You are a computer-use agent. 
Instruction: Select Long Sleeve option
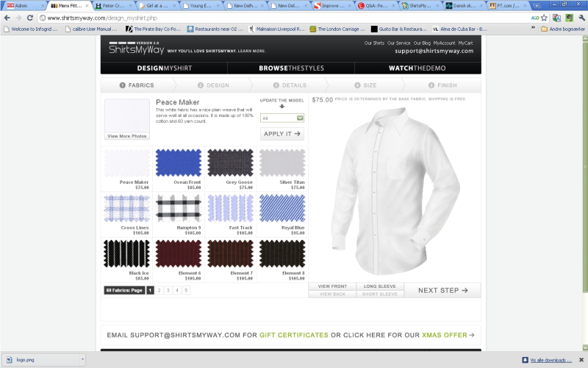[380, 286]
